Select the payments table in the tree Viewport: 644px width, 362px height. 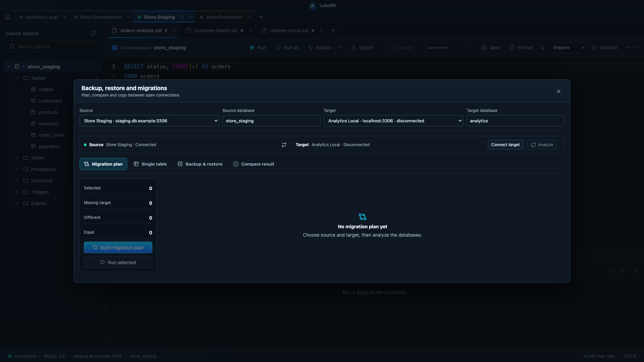pyautogui.click(x=49, y=146)
